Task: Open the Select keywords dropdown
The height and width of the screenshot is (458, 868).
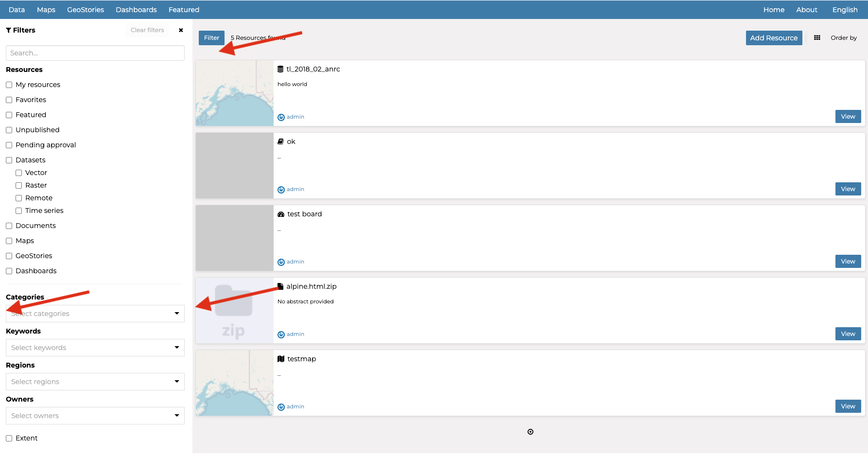Action: [95, 348]
